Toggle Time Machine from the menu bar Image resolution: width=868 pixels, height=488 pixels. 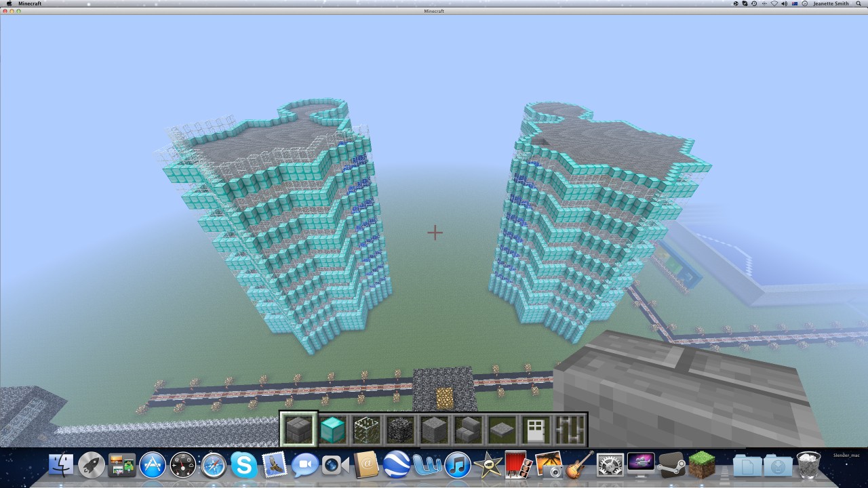(x=753, y=3)
